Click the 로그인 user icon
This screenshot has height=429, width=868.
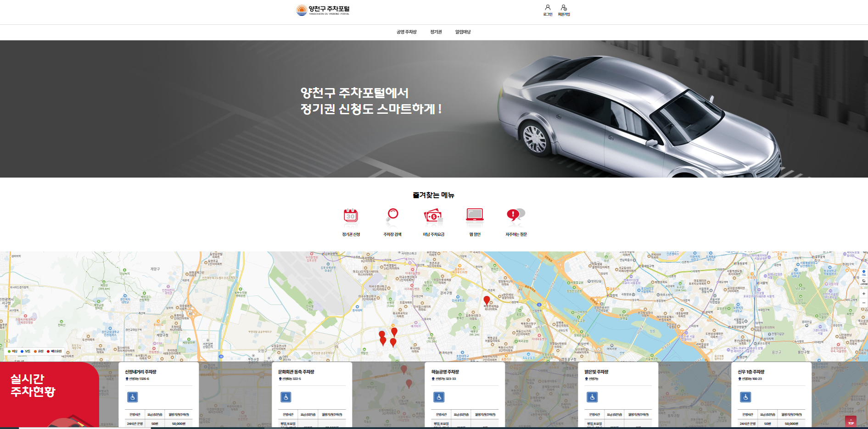pyautogui.click(x=548, y=8)
